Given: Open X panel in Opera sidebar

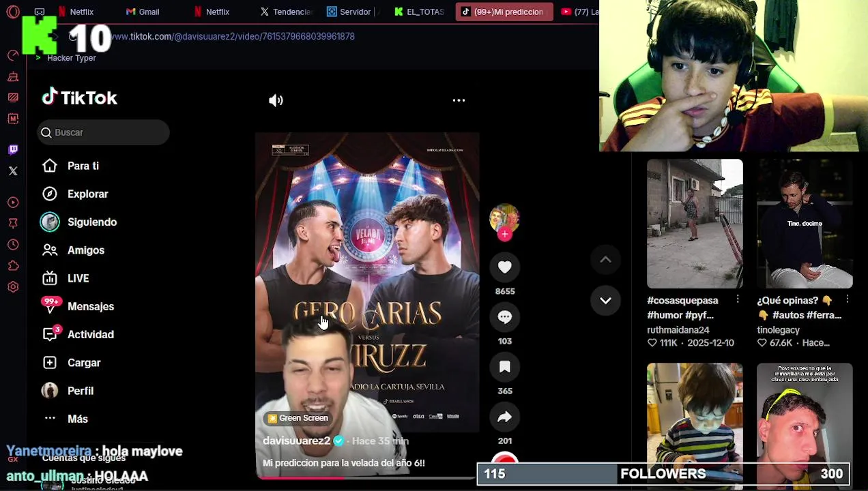Looking at the screenshot, I should point(13,171).
